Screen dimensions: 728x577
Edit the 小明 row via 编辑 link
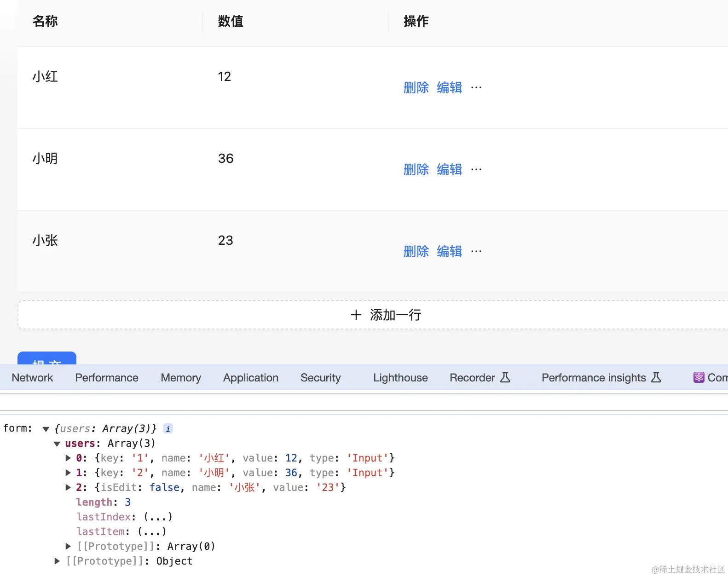tap(450, 169)
